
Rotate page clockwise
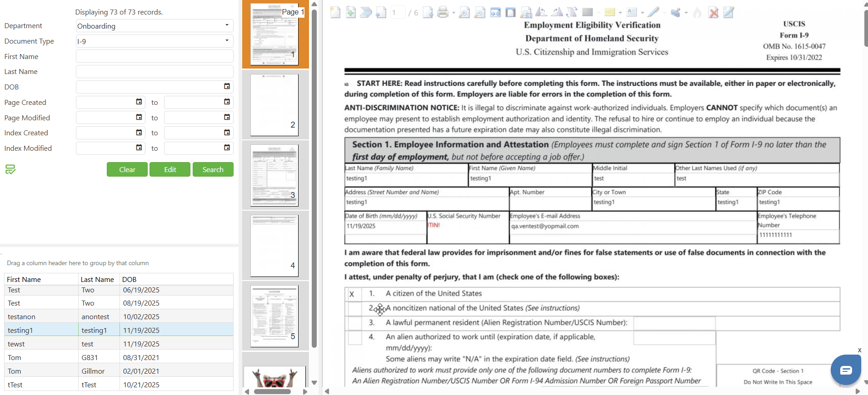point(557,12)
